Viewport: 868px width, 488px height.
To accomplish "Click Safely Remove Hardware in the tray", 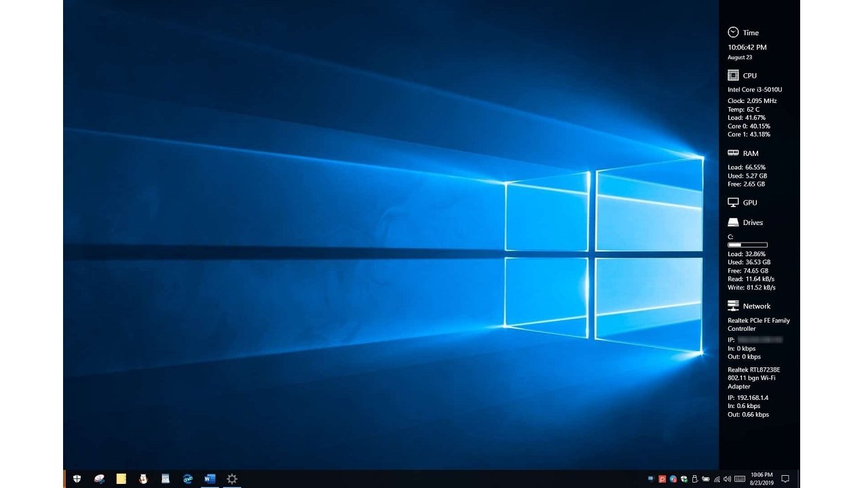I will pyautogui.click(x=696, y=479).
